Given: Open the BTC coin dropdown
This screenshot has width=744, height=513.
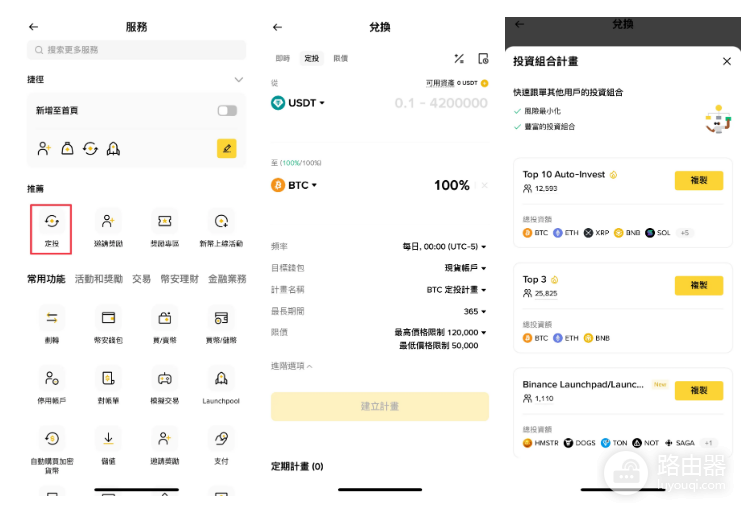Looking at the screenshot, I should click(294, 185).
